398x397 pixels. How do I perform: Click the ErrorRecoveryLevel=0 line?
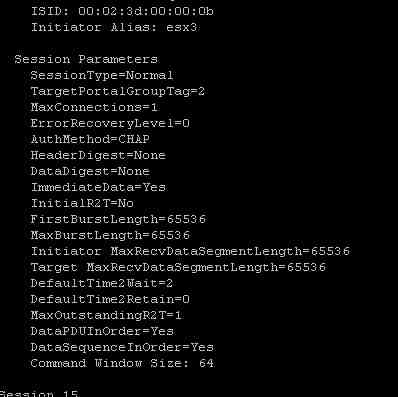(110, 123)
